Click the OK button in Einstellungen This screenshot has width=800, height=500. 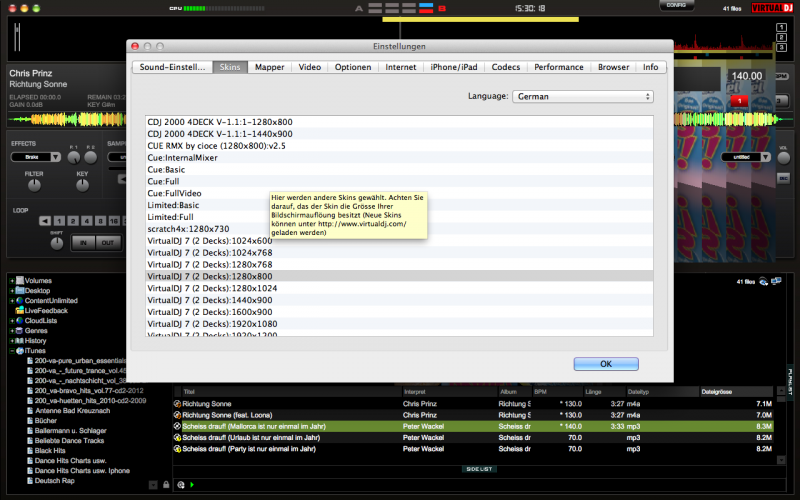[605, 363]
